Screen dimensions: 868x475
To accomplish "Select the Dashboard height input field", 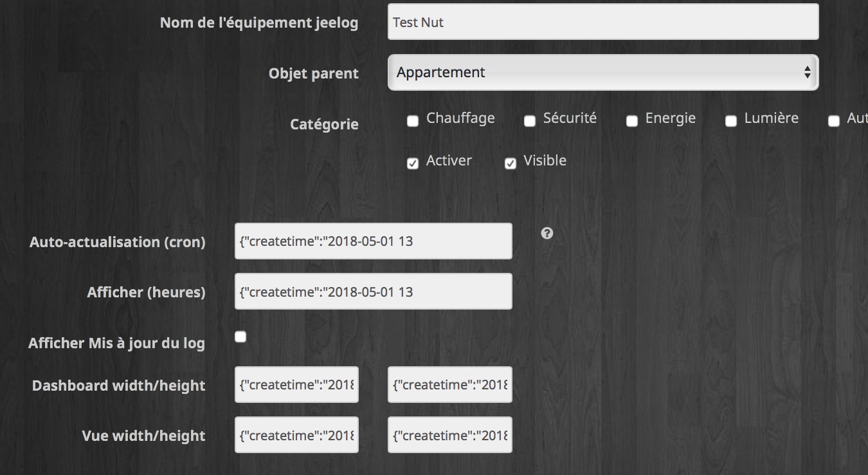I will pos(450,385).
